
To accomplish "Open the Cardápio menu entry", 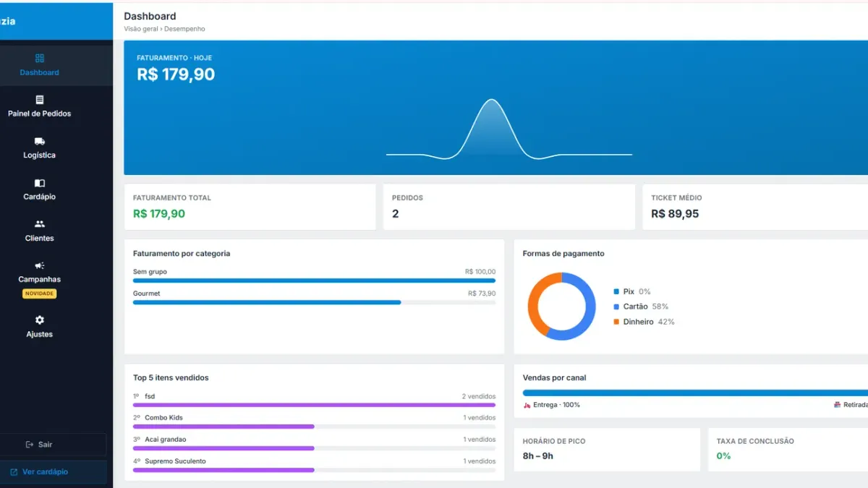I will click(x=40, y=189).
